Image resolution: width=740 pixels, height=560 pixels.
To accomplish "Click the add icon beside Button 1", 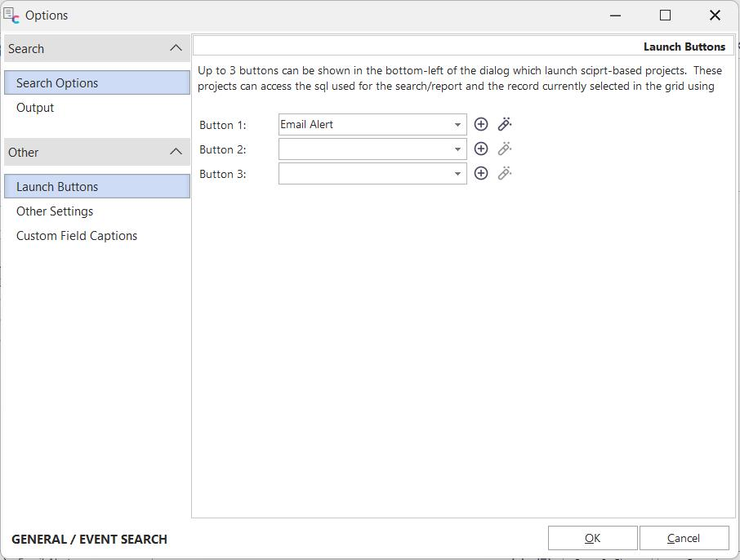I will [x=481, y=124].
